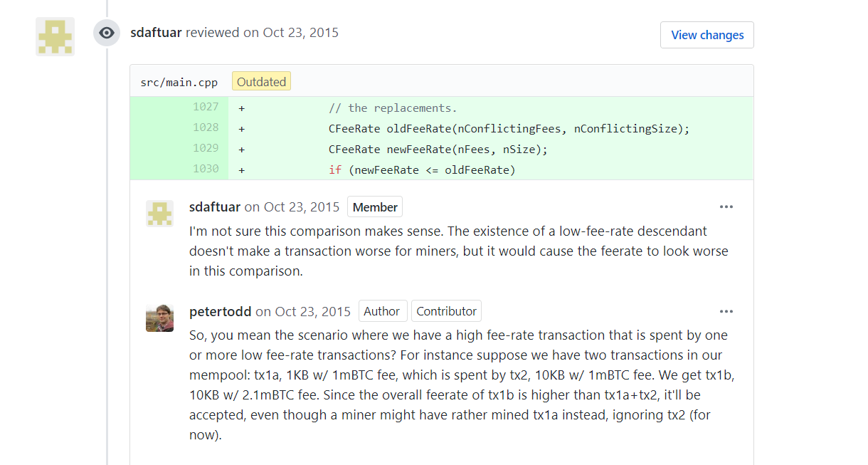Click sdaftuar's small avatar in comment
Screen dimensions: 868x465
point(159,214)
